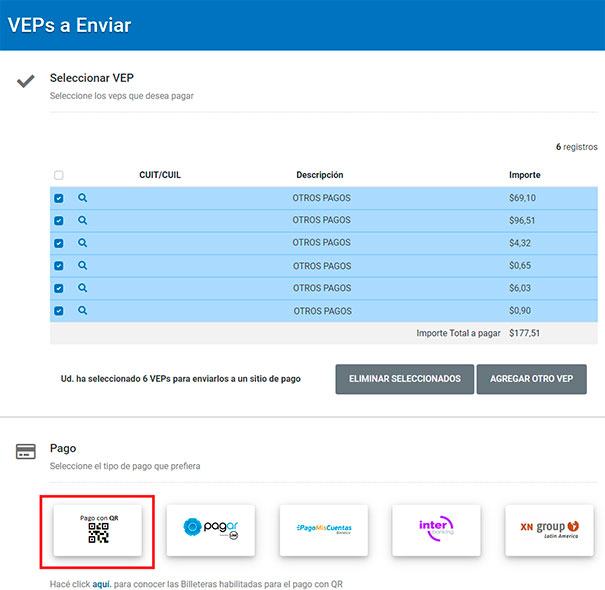Open magnifier for the $6,03 VEP row
This screenshot has height=590, width=605.
pos(83,288)
